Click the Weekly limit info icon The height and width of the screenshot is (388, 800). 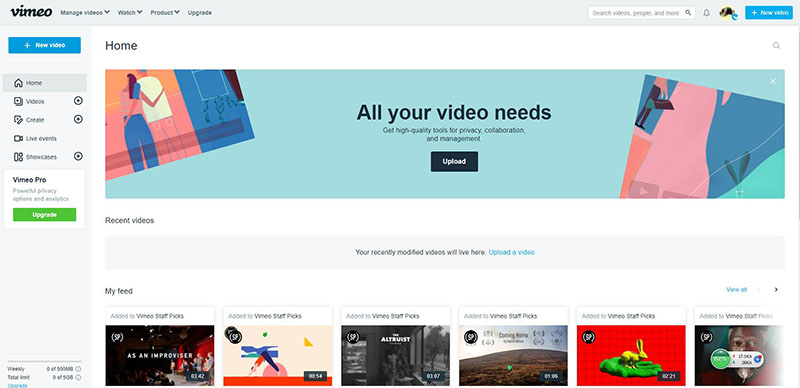click(79, 369)
